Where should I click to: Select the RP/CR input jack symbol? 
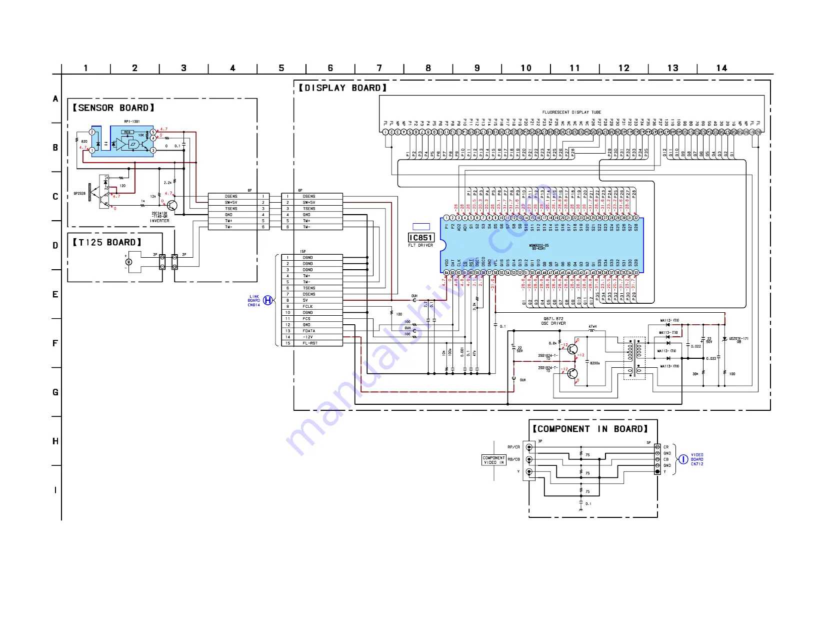pos(529,447)
